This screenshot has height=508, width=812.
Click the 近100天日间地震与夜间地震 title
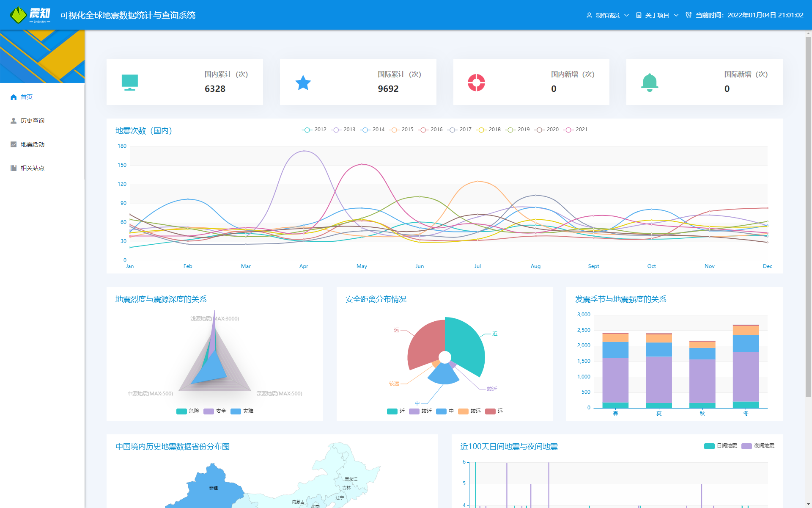pyautogui.click(x=509, y=447)
